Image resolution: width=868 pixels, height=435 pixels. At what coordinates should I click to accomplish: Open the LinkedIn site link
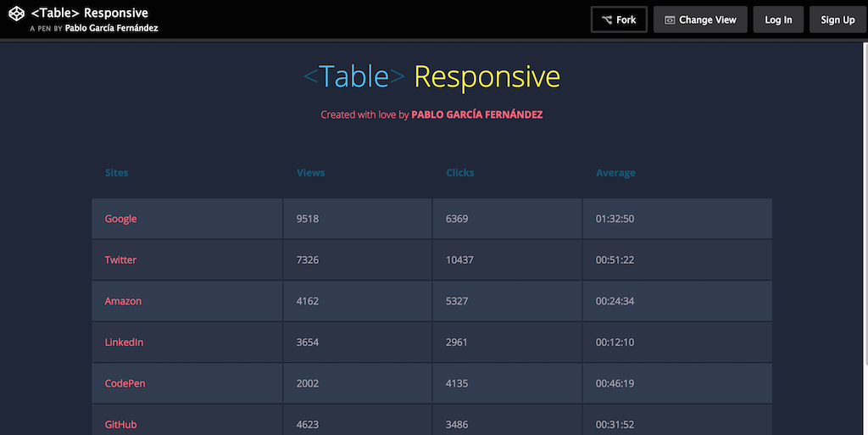tap(124, 343)
